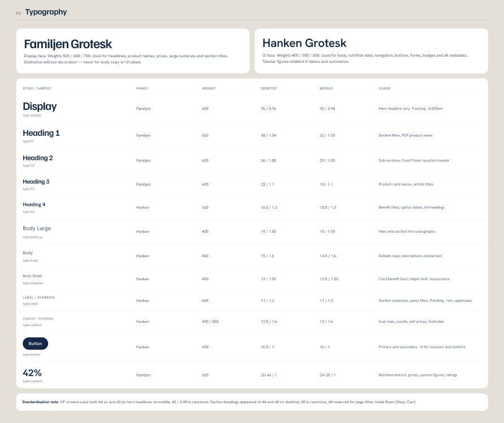The image size is (504, 423).
Task: Click usage "Benefit titles, option labels, list headings"
Action: point(411,207)
